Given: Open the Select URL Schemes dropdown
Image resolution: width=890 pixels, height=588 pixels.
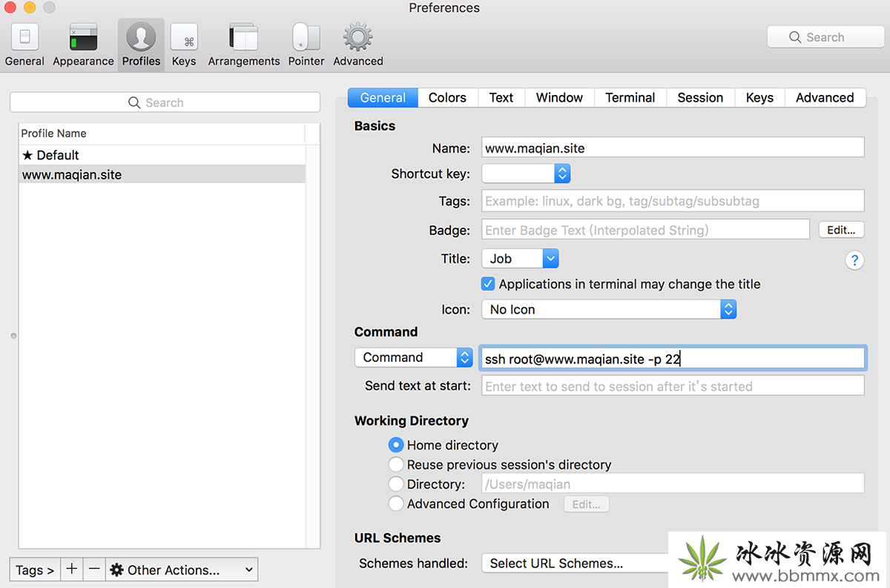Looking at the screenshot, I should [575, 563].
